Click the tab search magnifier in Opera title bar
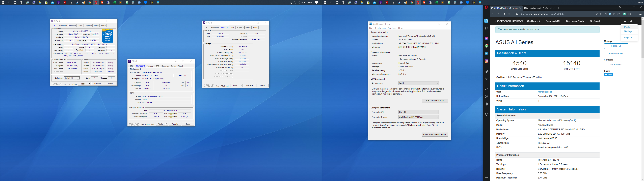The image size is (644, 181). click(621, 7)
